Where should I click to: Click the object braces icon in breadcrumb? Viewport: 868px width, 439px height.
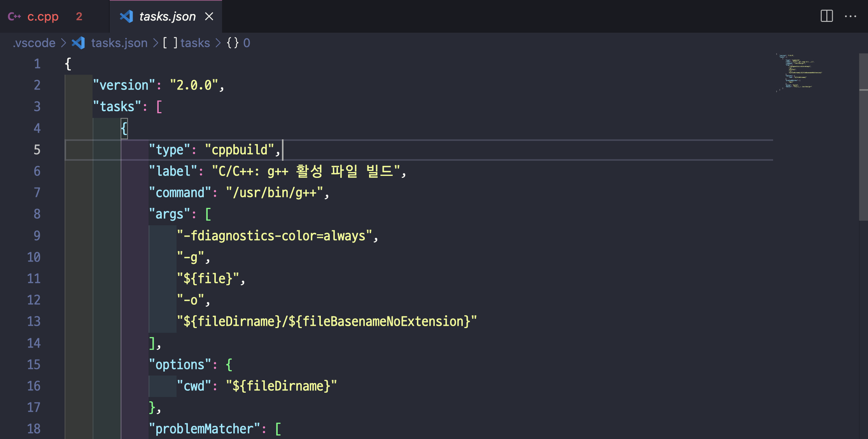pyautogui.click(x=233, y=43)
